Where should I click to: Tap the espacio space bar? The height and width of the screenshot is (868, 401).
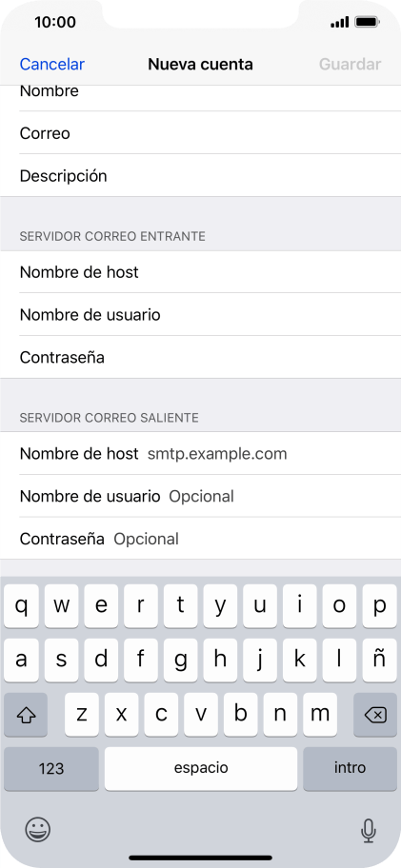(x=200, y=769)
